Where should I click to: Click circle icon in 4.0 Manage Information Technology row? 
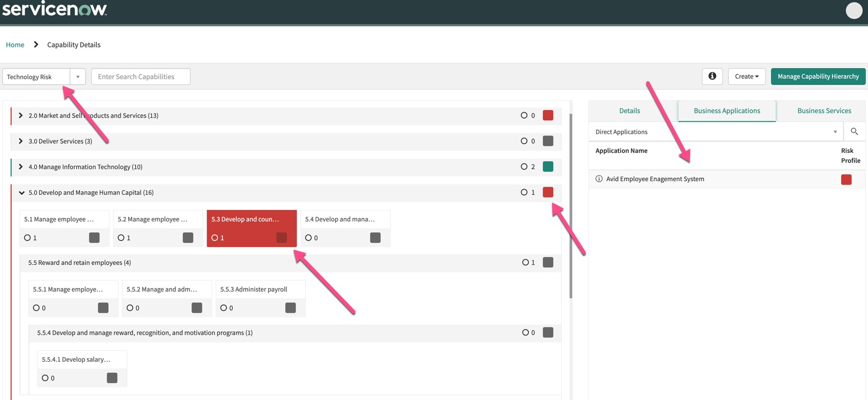tap(524, 166)
